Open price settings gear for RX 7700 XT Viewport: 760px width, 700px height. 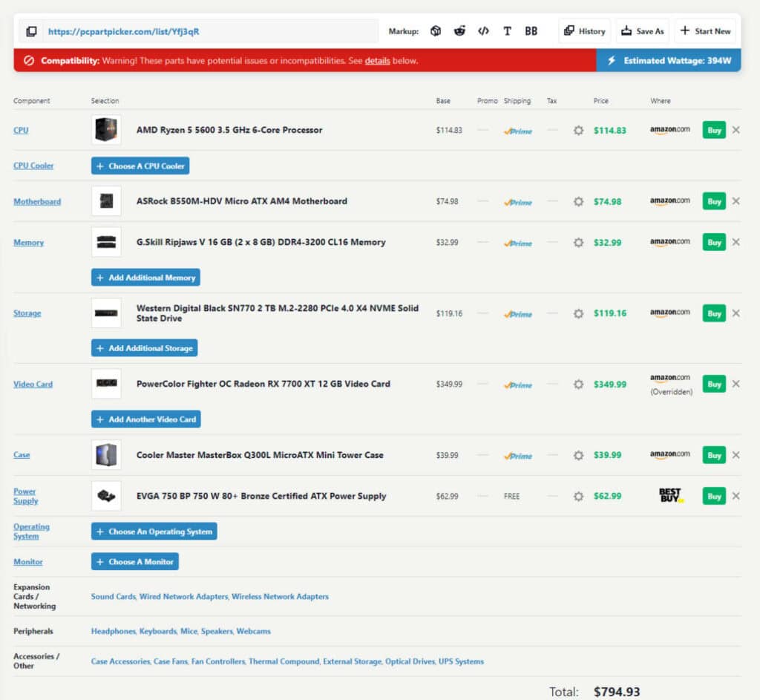point(578,385)
